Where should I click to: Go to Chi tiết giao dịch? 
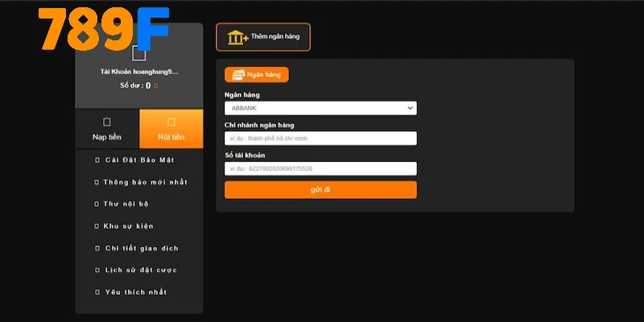point(142,248)
